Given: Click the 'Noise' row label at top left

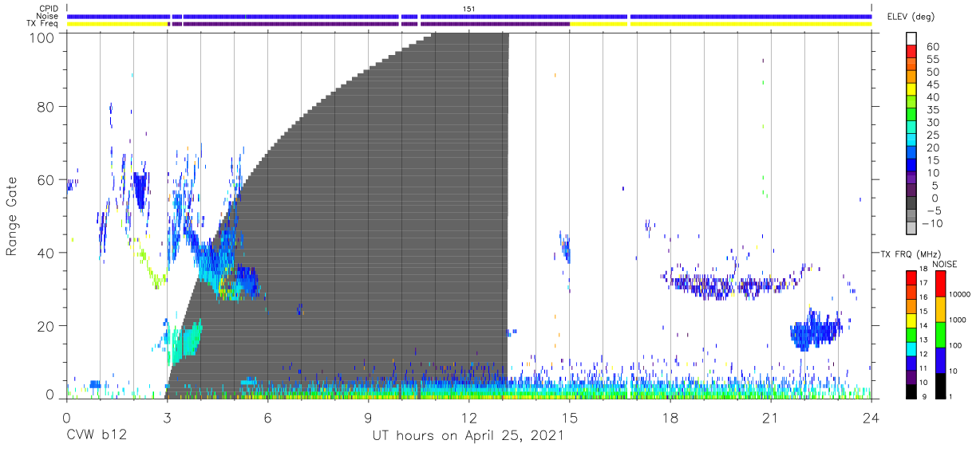Looking at the screenshot, I should [x=48, y=16].
